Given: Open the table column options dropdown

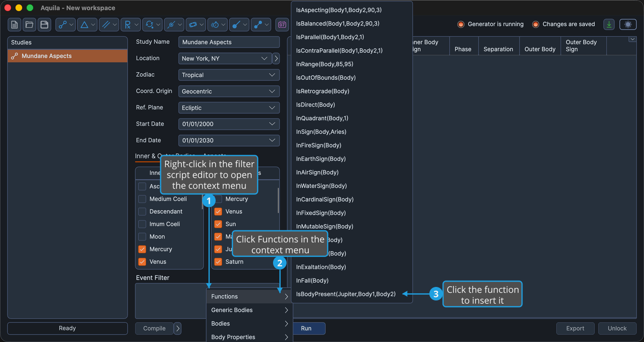Looking at the screenshot, I should tap(632, 40).
